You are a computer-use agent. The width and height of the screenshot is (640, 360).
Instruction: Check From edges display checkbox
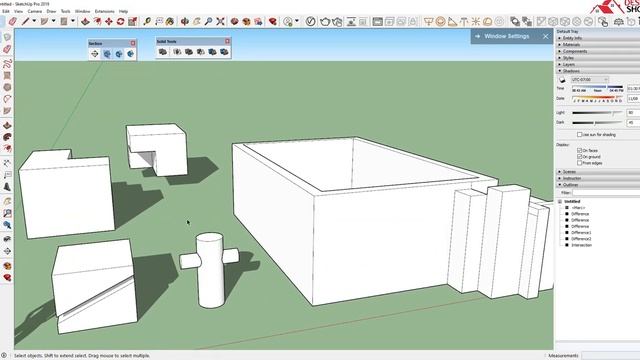[579, 163]
